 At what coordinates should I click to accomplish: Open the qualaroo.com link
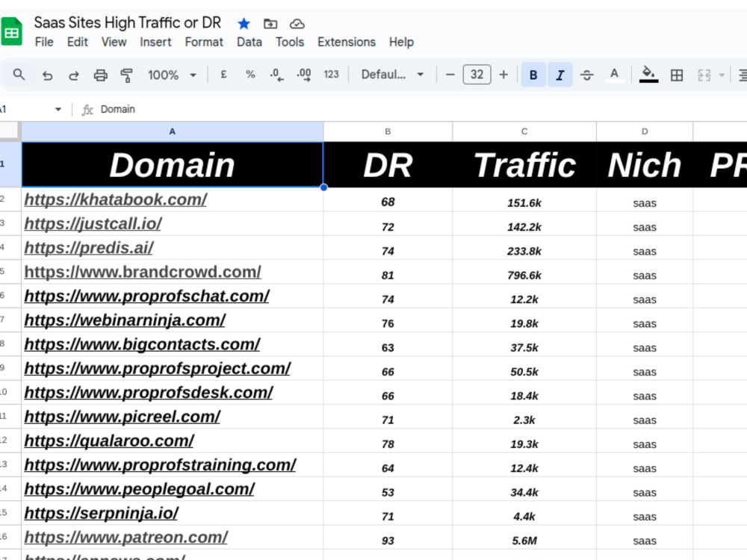point(109,441)
